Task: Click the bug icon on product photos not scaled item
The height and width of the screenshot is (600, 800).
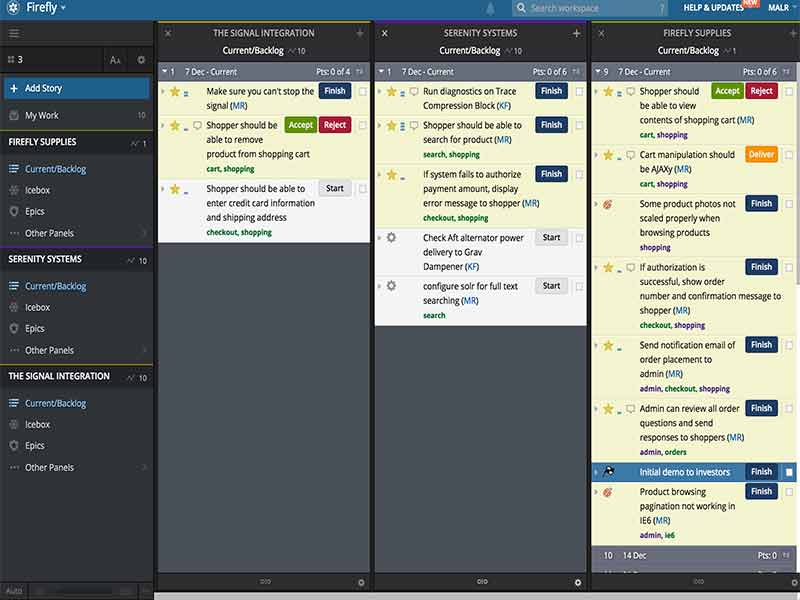Action: [x=609, y=206]
